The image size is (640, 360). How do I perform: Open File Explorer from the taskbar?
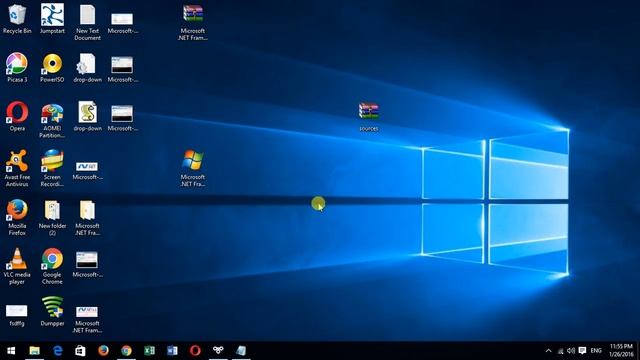[34, 351]
